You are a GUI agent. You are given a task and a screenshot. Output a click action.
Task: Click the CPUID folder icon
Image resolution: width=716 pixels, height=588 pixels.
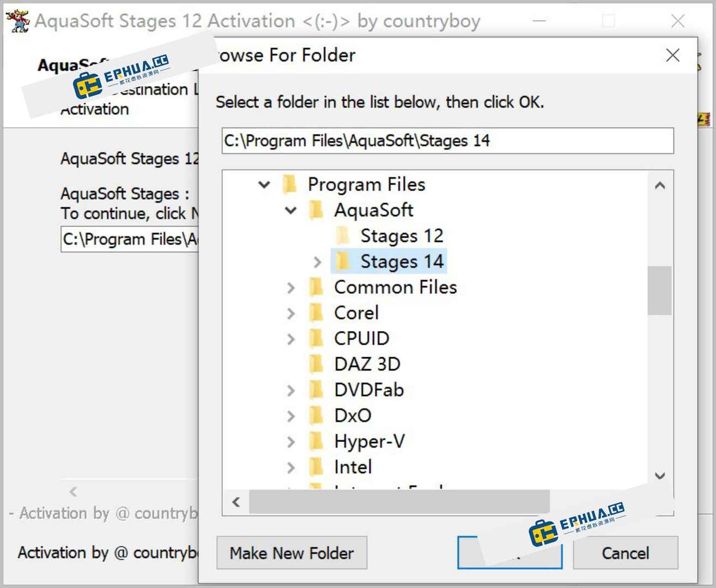click(x=316, y=338)
